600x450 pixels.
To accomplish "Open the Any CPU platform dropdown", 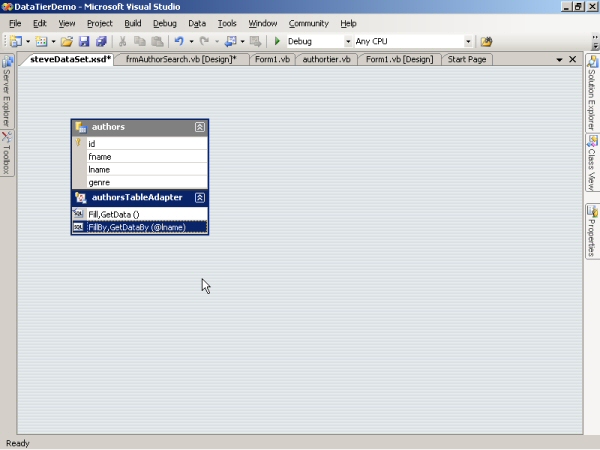I will coord(468,41).
